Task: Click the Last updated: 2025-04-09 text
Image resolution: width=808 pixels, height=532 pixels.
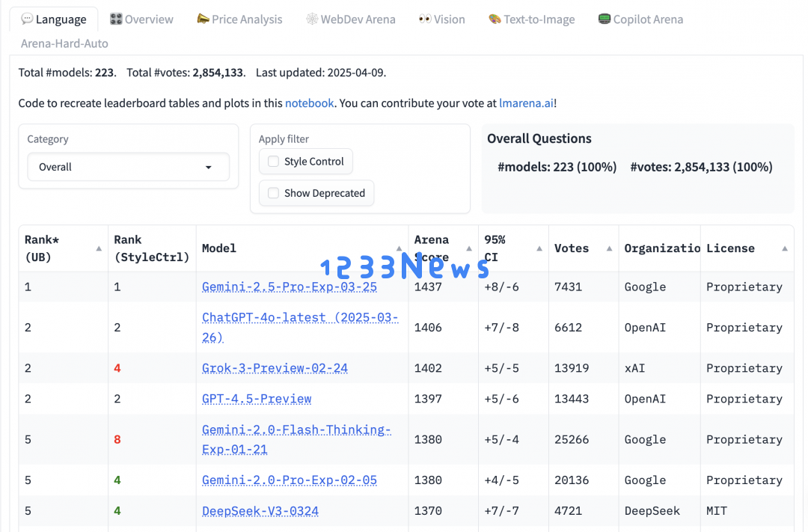Action: [x=320, y=73]
